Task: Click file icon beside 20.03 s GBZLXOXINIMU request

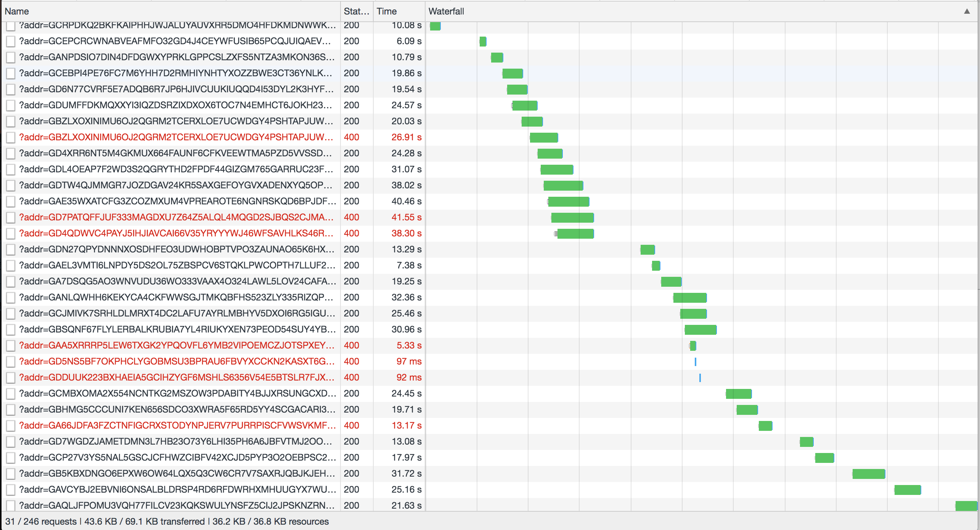Action: coord(11,121)
